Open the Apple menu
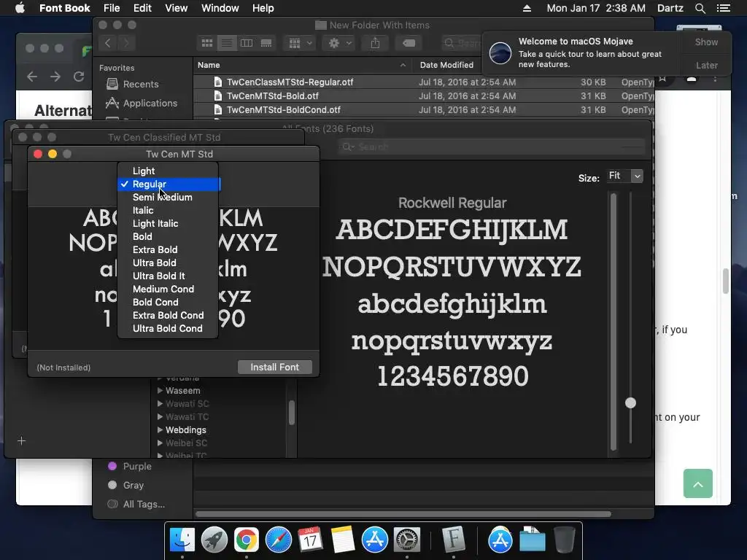Screen dimensions: 747x560 tap(20, 8)
